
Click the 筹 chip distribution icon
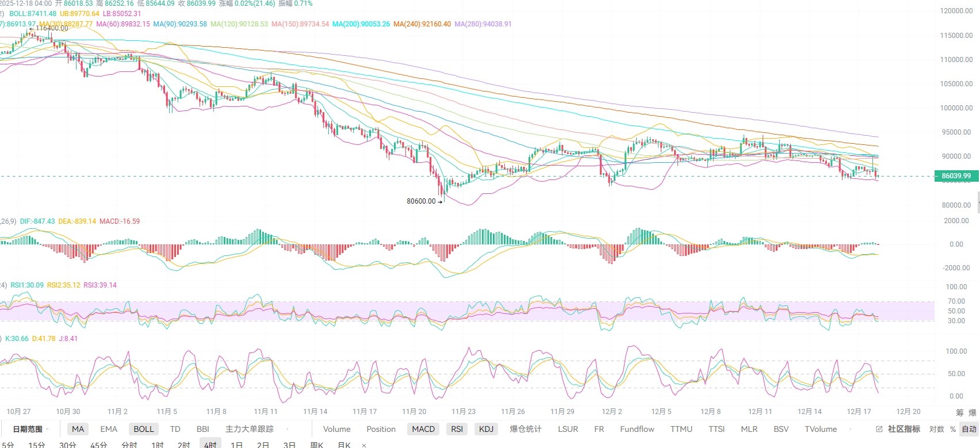click(x=960, y=412)
